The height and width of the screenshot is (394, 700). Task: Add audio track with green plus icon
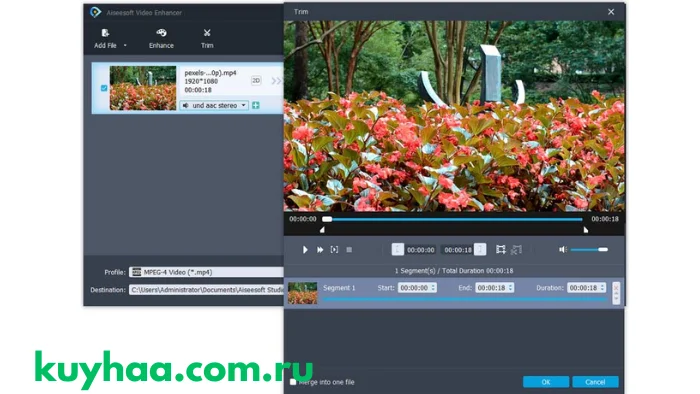click(256, 105)
